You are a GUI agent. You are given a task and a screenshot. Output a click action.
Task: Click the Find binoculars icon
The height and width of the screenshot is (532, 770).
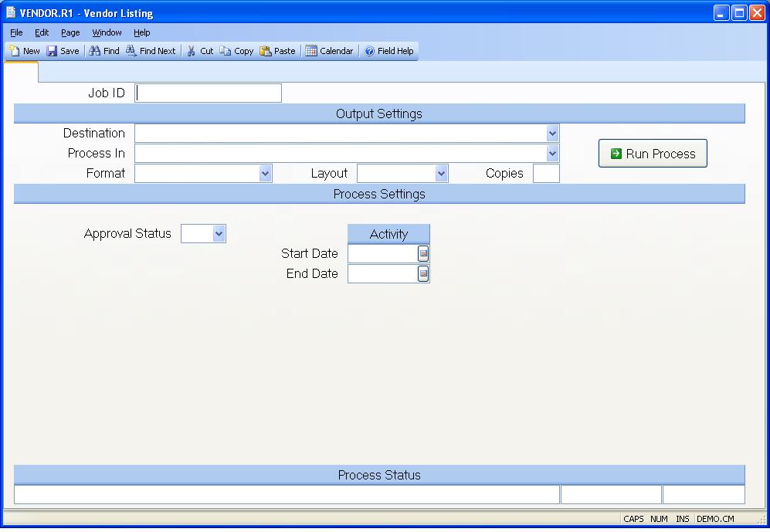[95, 51]
